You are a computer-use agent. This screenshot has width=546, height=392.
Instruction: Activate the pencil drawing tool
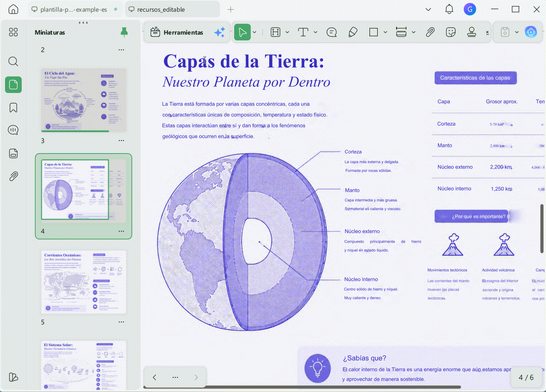click(x=353, y=33)
